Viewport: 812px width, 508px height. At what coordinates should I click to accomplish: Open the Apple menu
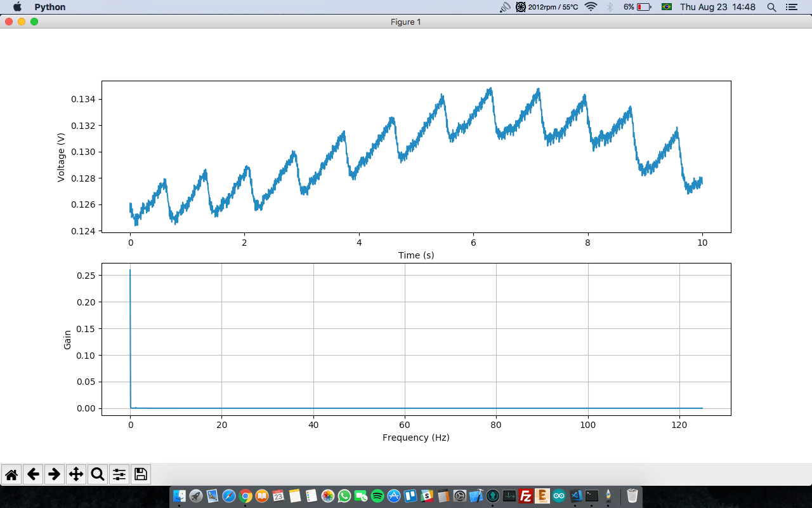(17, 7)
